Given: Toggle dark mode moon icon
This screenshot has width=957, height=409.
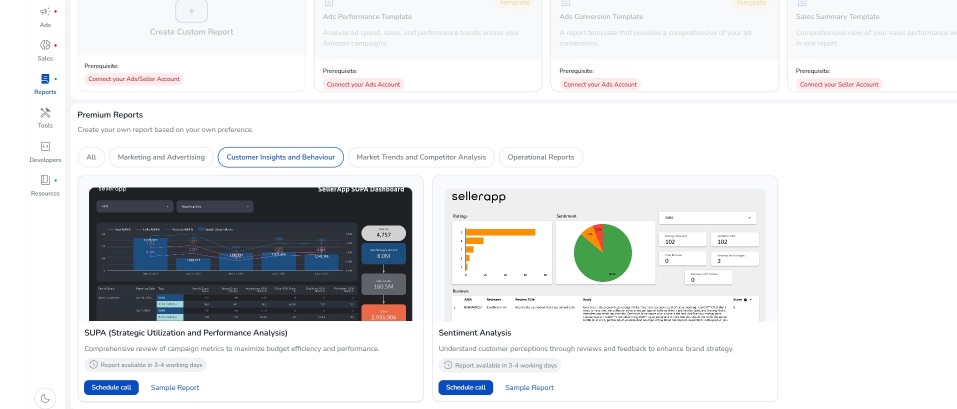Looking at the screenshot, I should pos(45,399).
